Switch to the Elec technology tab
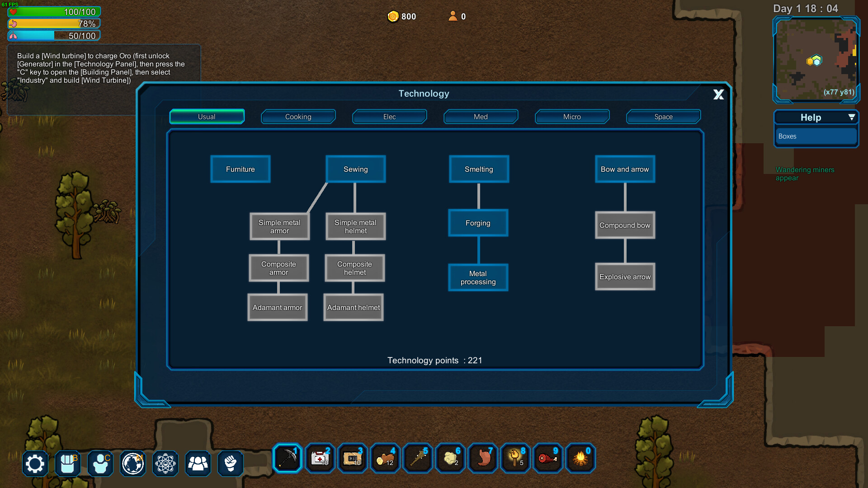The image size is (868, 488). [x=389, y=116]
